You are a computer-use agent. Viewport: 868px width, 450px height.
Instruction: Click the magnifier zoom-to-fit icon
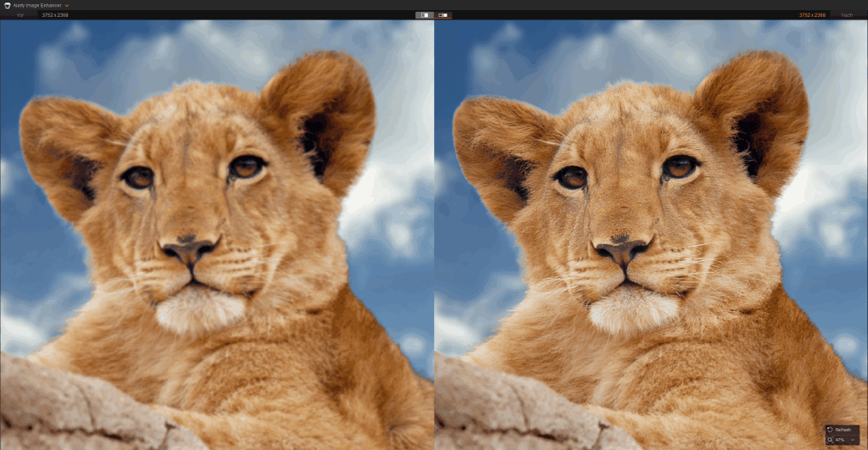[830, 440]
